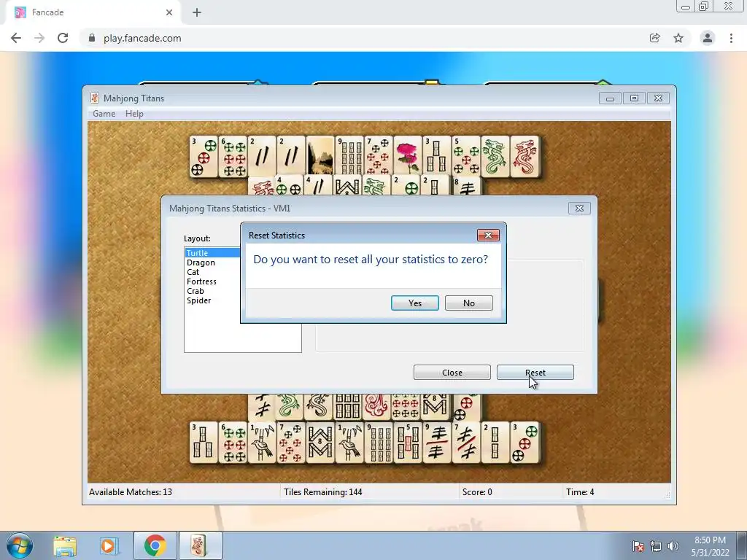Click the Score: 0 status text

point(477,492)
